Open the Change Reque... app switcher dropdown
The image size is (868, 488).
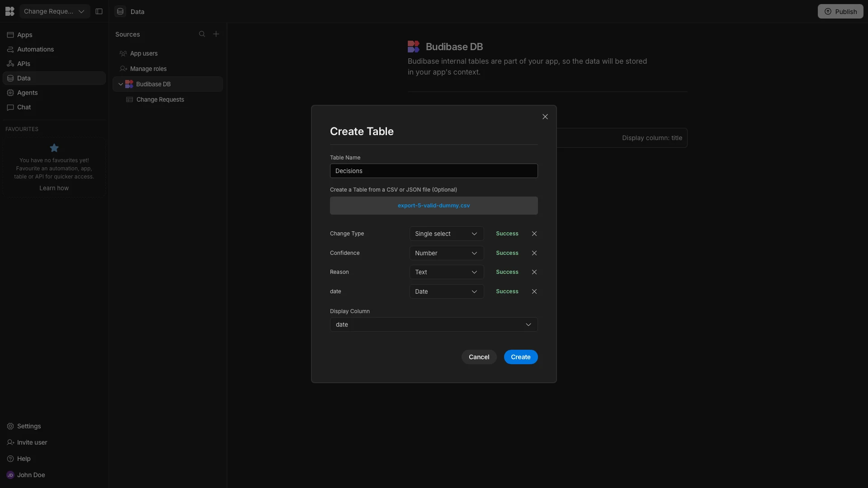(x=55, y=11)
